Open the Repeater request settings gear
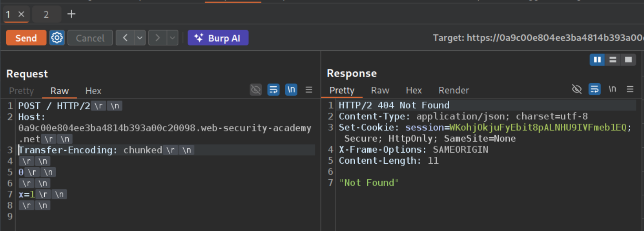This screenshot has width=644, height=231. point(57,38)
